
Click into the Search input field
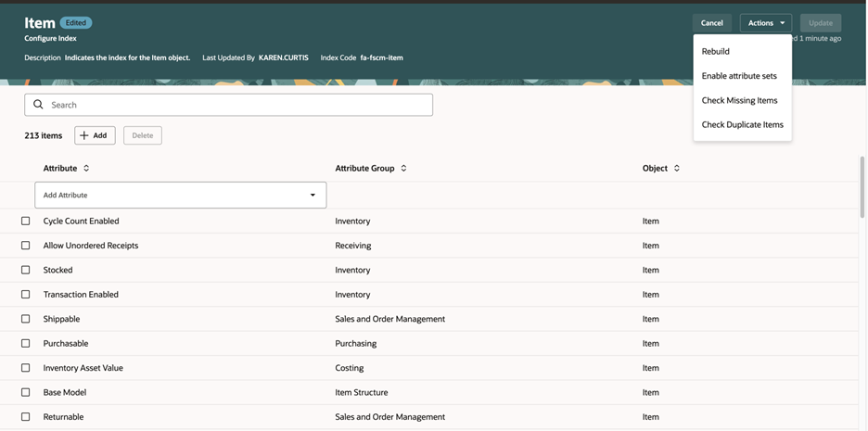[229, 105]
